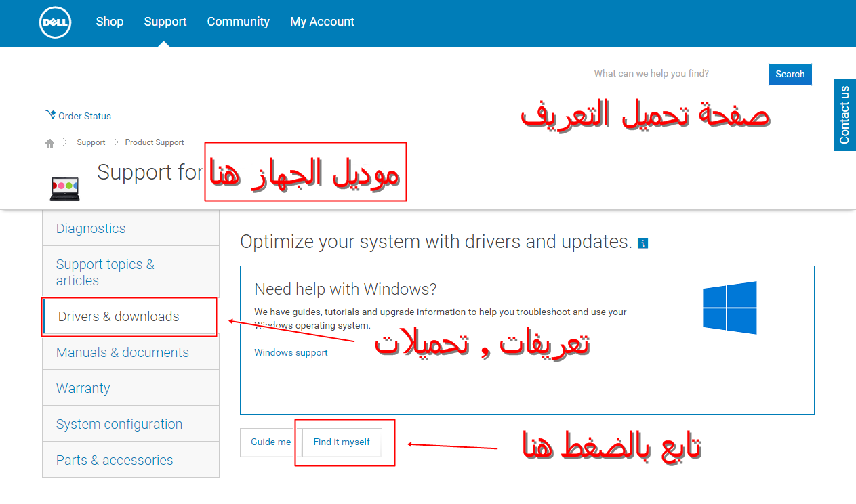Click the info icon beside drivers heading
The image size is (856, 504).
[643, 243]
